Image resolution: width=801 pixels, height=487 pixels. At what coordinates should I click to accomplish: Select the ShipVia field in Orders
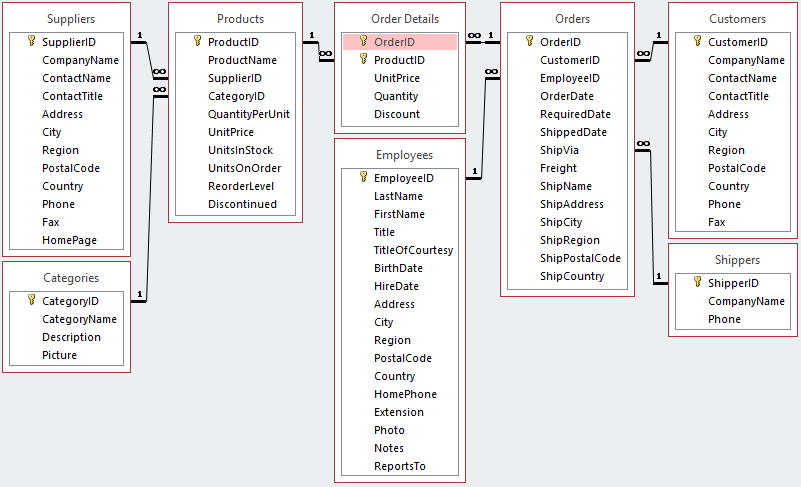click(x=558, y=150)
